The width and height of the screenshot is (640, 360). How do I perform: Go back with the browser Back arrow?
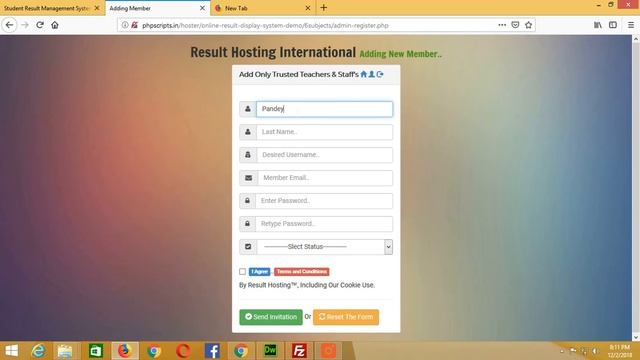click(9, 25)
